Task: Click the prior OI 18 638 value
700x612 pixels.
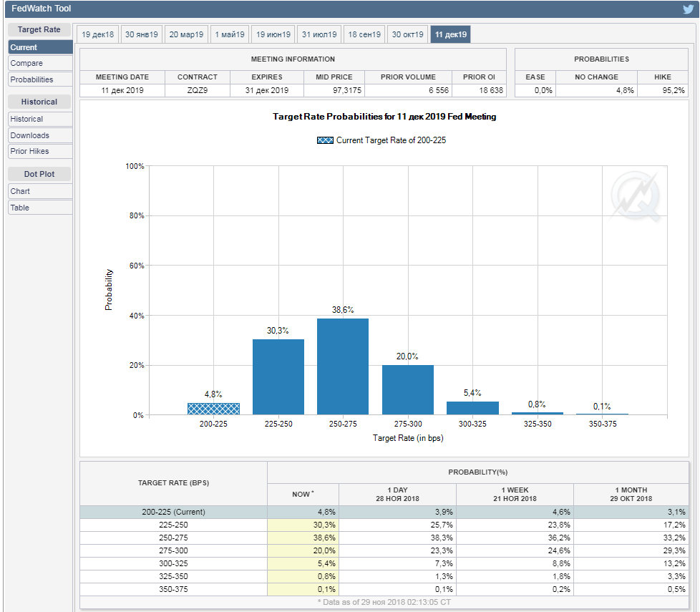Action: point(491,90)
